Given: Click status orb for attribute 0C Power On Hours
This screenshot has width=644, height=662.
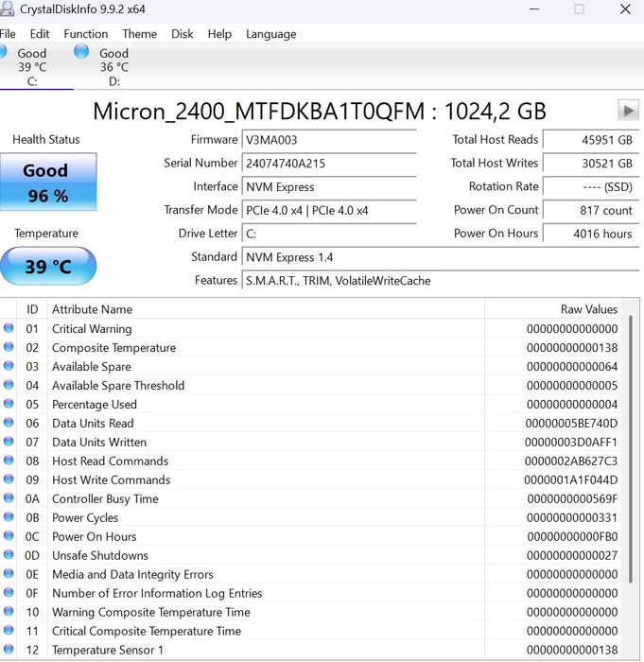Looking at the screenshot, I should point(9,536).
